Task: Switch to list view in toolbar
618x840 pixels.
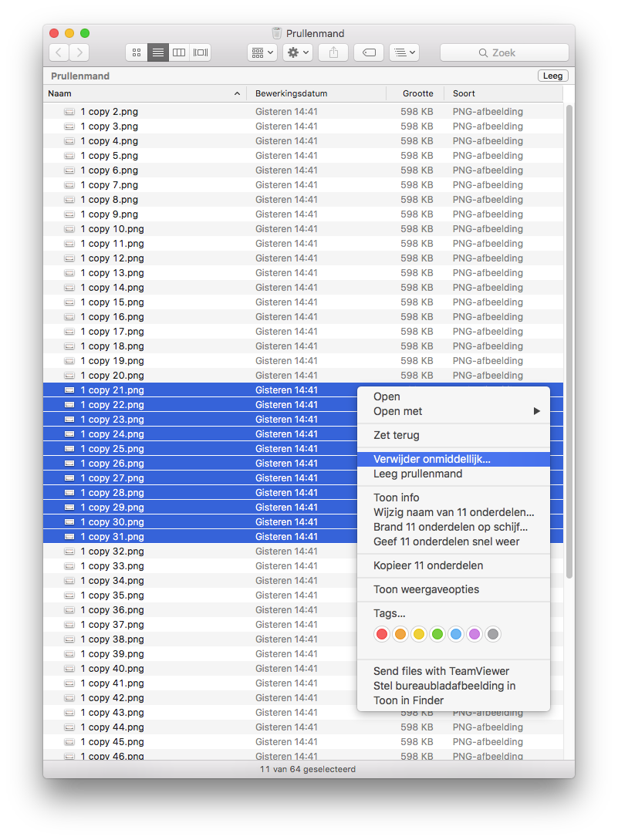Action: click(157, 52)
